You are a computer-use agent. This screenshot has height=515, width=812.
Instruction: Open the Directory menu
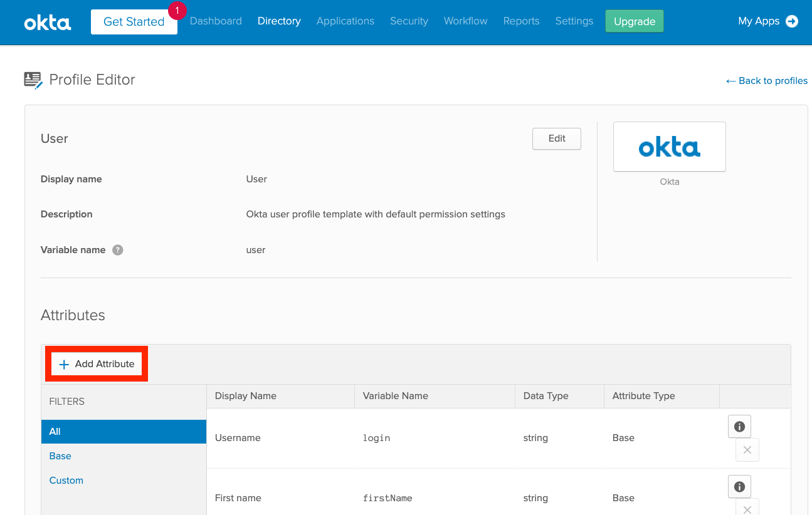(x=279, y=21)
